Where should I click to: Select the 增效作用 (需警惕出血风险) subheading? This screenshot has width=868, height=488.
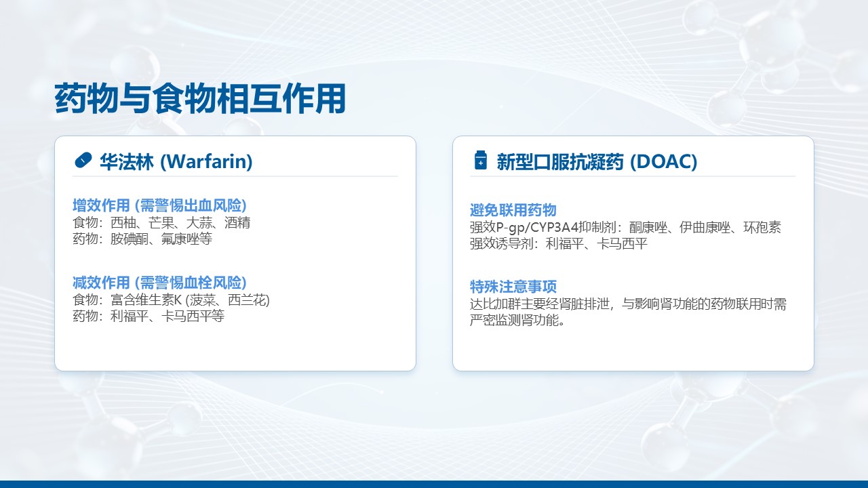[159, 205]
